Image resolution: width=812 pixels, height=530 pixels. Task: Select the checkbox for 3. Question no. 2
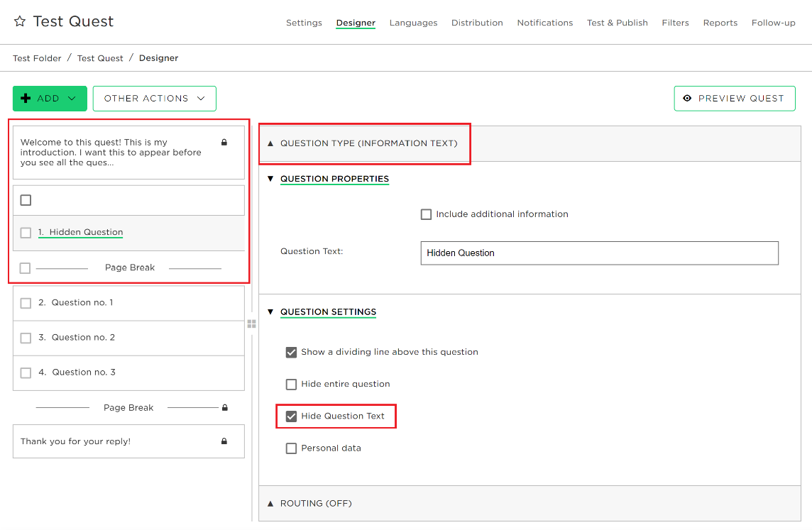point(26,338)
